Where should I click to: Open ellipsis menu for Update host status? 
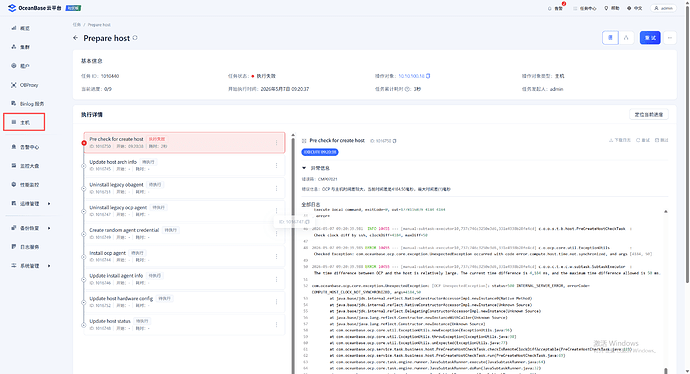click(276, 325)
